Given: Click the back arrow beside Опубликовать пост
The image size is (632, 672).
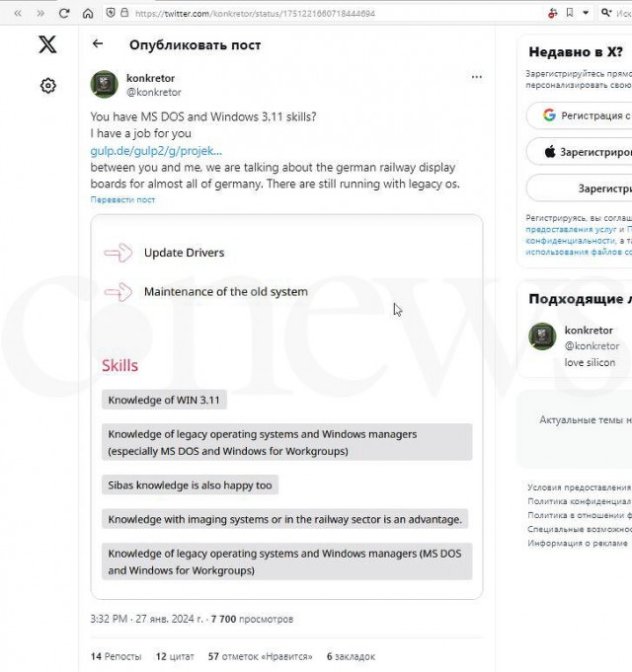Looking at the screenshot, I should pyautogui.click(x=97, y=44).
